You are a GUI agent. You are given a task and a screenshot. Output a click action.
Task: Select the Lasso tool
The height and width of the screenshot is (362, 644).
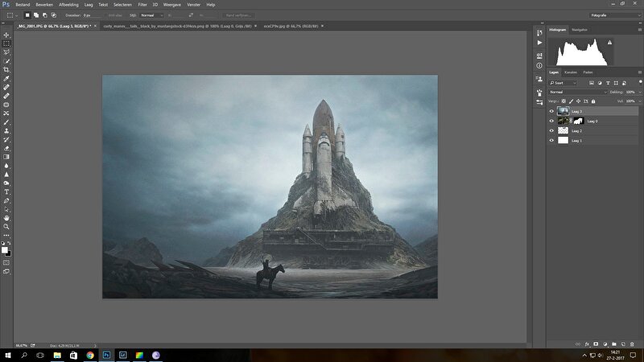(x=6, y=52)
